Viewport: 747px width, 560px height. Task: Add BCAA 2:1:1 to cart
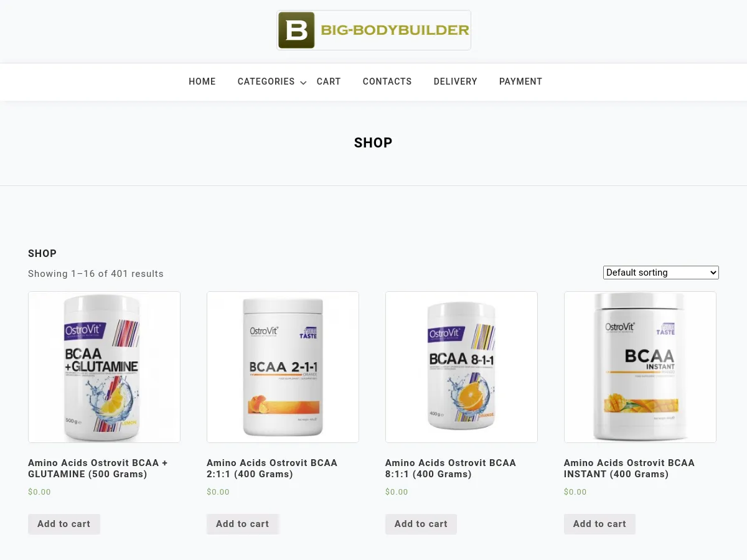[x=243, y=524]
